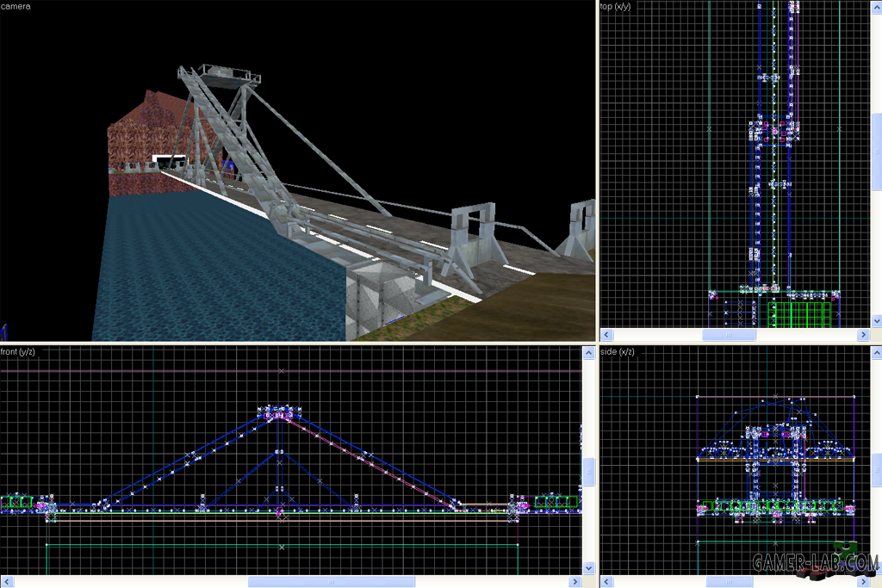Click the top (x/y) horizontal scrollbar thumb
Viewport: 882px width, 588px height.
729,335
